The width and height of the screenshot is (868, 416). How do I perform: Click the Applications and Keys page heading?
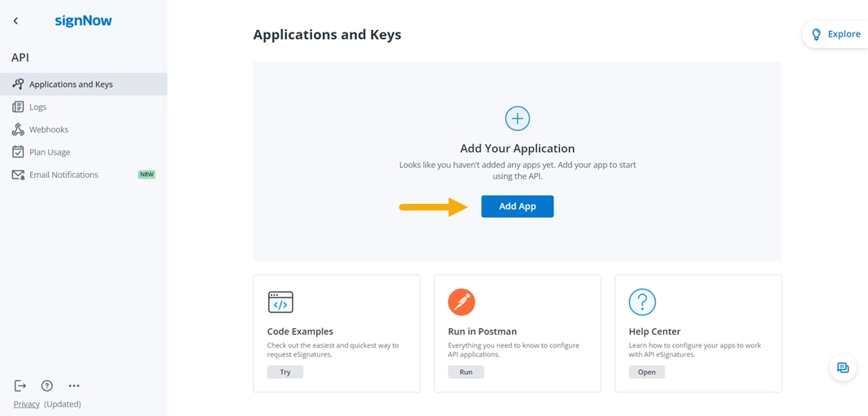[x=328, y=35]
